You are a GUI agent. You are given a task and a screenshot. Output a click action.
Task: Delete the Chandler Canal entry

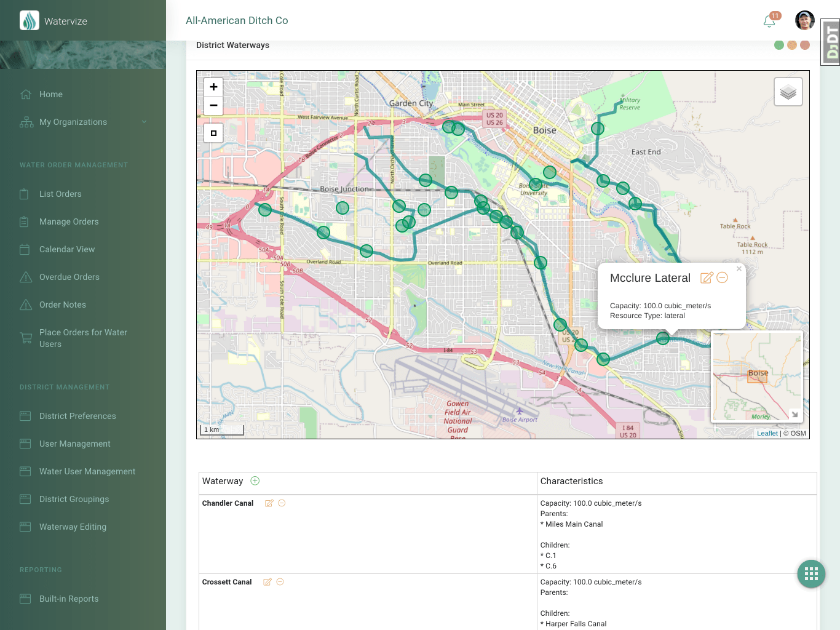[x=282, y=503]
